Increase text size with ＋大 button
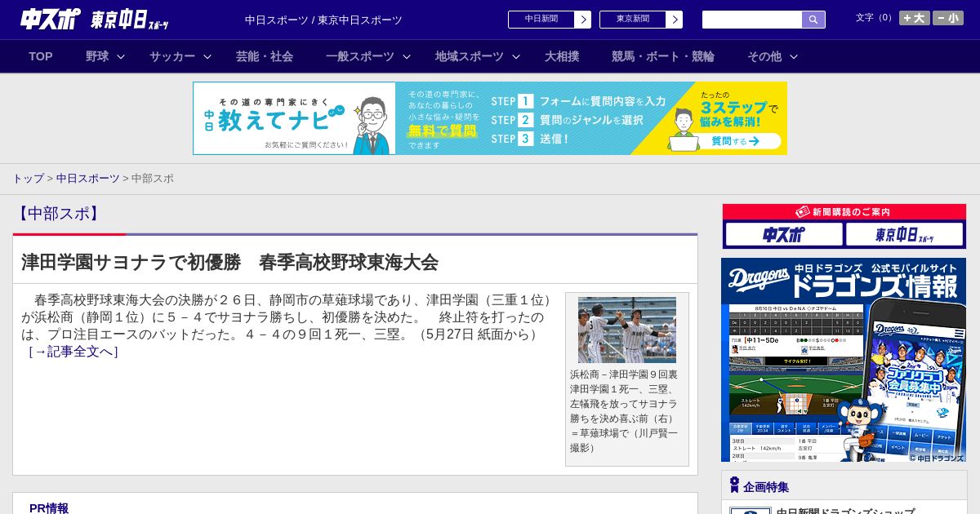980x514 pixels. 915,18
